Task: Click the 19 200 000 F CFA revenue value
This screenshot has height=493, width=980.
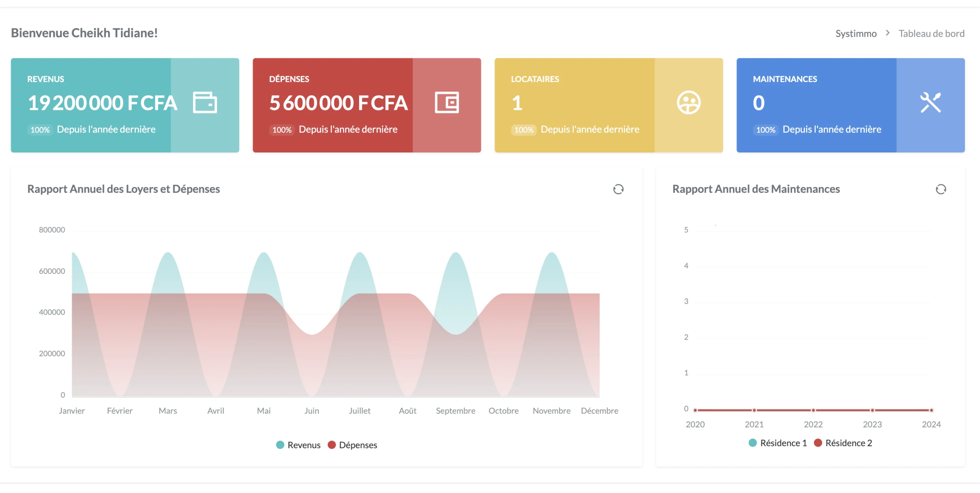Action: tap(103, 103)
